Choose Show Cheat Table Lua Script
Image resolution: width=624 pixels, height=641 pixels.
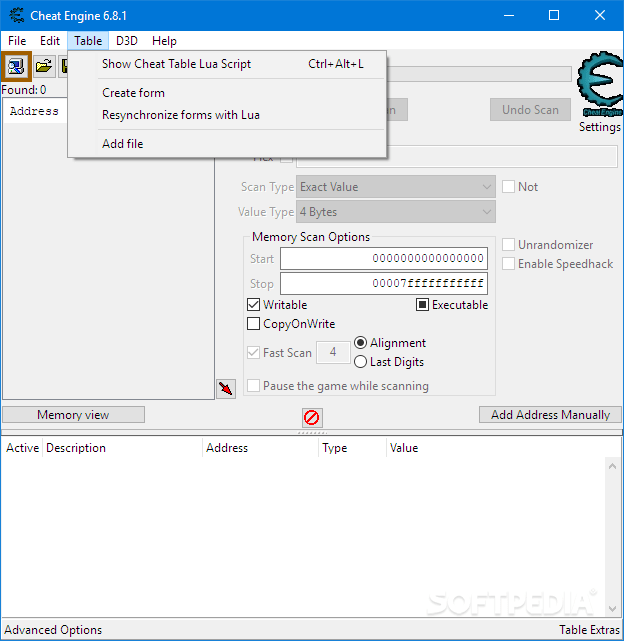[x=227, y=64]
